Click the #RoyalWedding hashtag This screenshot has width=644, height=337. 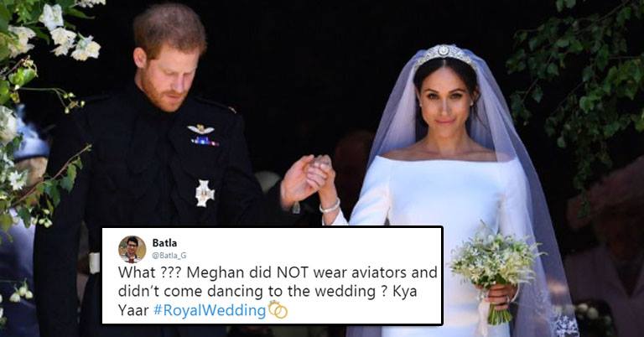[210, 310]
